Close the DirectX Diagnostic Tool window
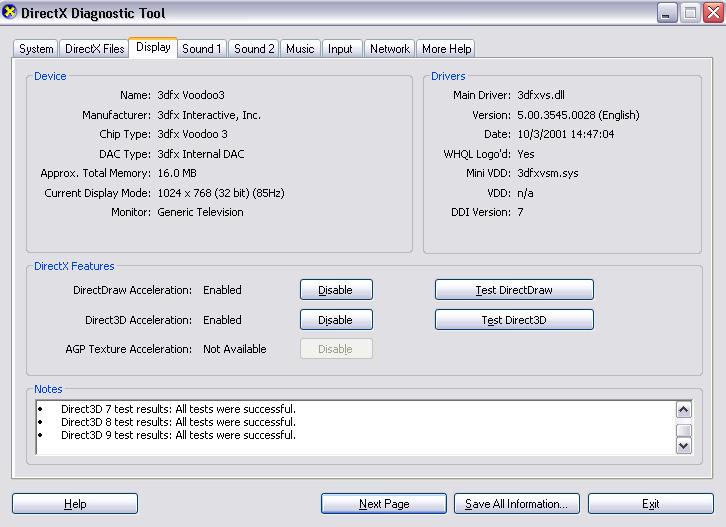Screen dimensions: 726x527 coord(713,13)
